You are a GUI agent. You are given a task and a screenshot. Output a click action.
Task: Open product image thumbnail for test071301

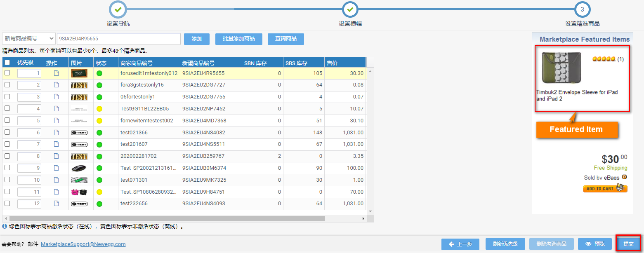(x=79, y=180)
